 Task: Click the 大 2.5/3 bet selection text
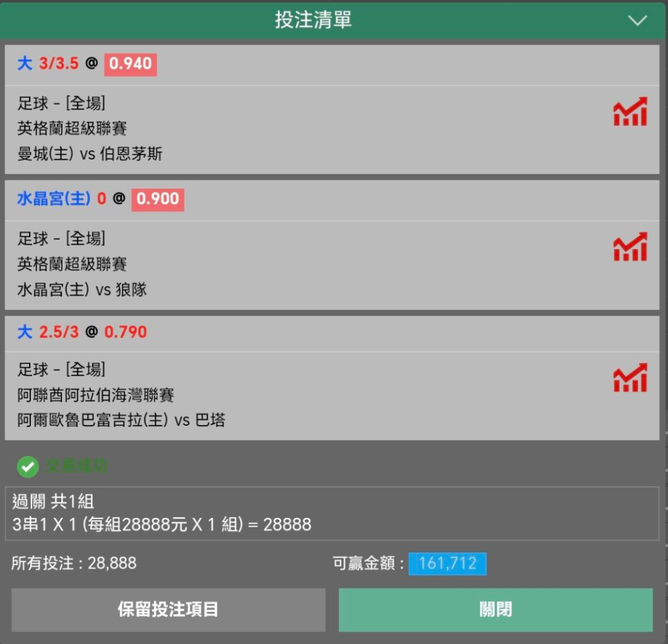click(x=48, y=332)
